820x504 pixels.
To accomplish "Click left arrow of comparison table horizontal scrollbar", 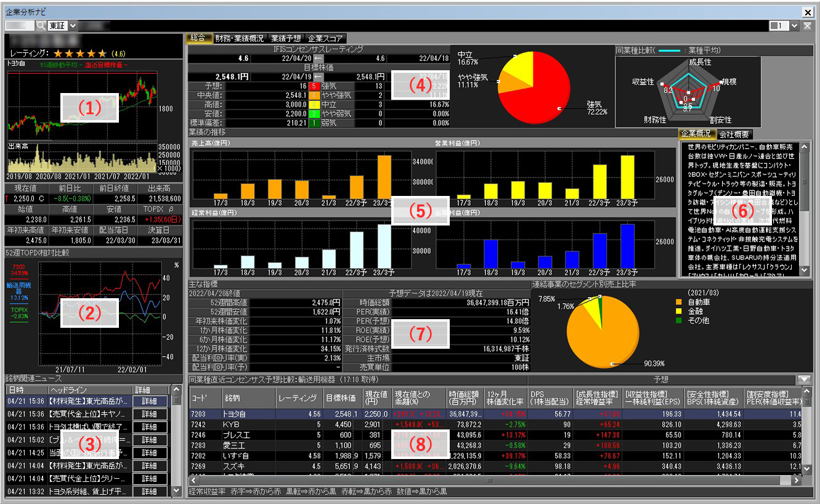I will pos(194,479).
